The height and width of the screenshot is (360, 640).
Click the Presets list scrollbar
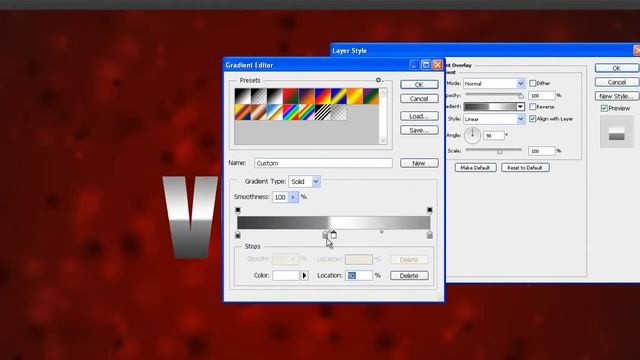[x=383, y=116]
